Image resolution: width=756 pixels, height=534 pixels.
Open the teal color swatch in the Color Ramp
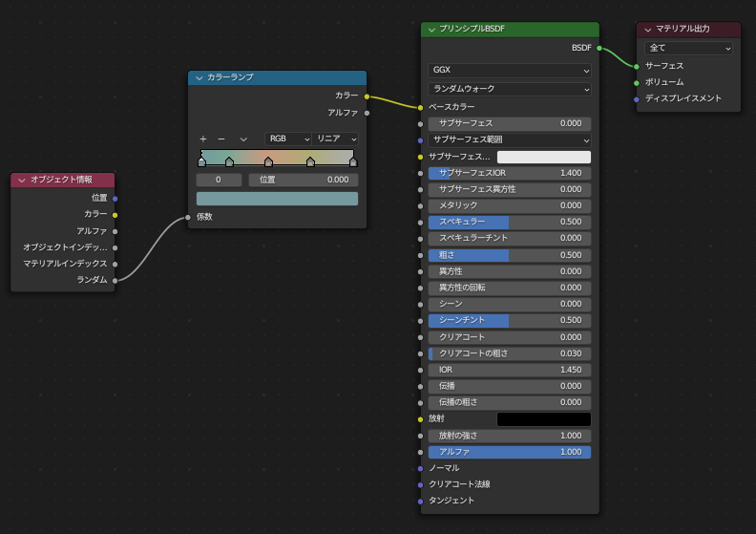pos(277,199)
